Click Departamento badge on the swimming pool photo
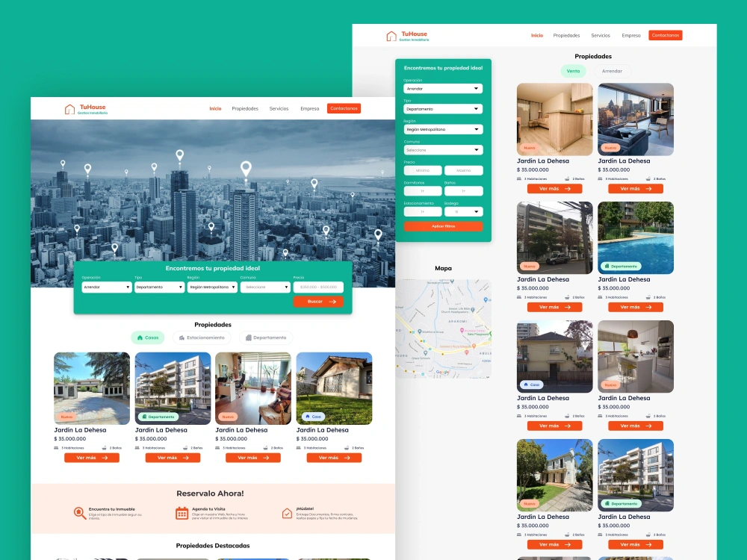This screenshot has width=747, height=560. (x=621, y=267)
